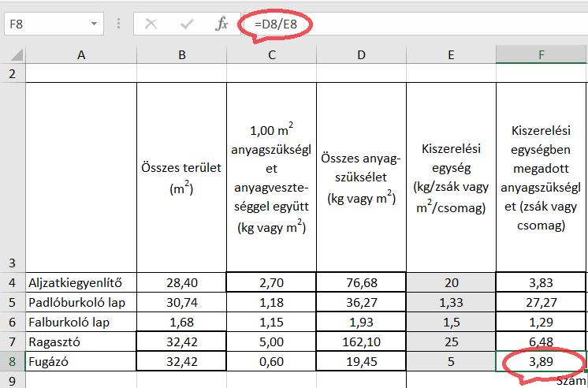Click the cell with value 0,60
This screenshot has height=388, width=588.
pos(271,361)
